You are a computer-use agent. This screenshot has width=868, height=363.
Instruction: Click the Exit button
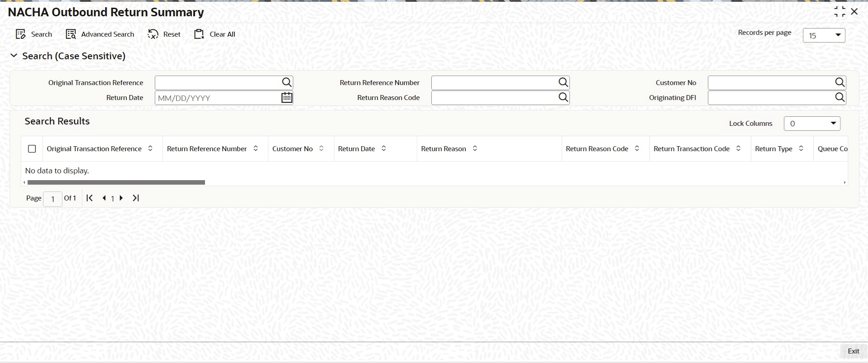pos(853,351)
